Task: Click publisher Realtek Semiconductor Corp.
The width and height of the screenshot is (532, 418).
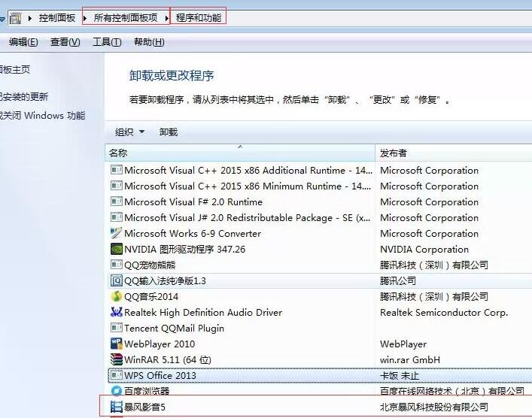Action: [x=444, y=312]
